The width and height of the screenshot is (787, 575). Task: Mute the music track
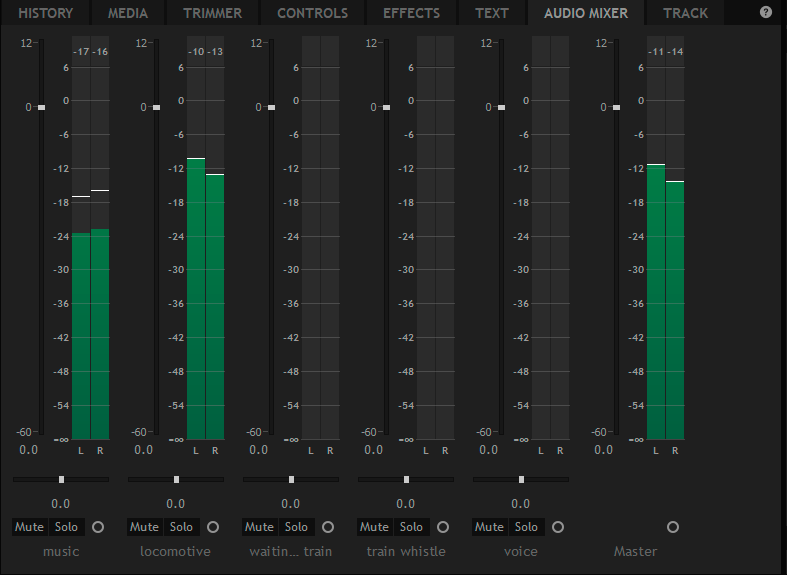[30, 527]
